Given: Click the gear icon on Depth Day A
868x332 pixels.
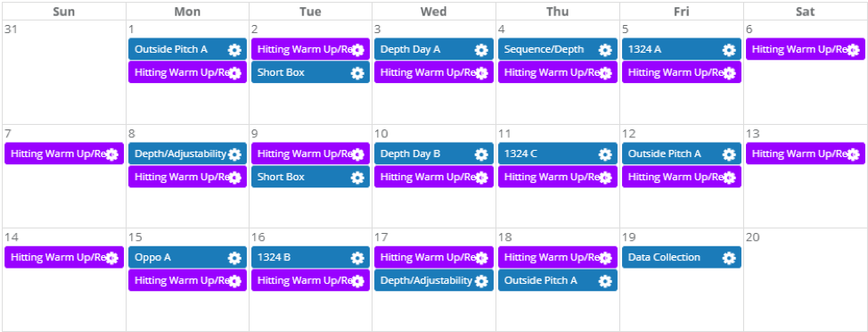Looking at the screenshot, I should pyautogui.click(x=481, y=50).
